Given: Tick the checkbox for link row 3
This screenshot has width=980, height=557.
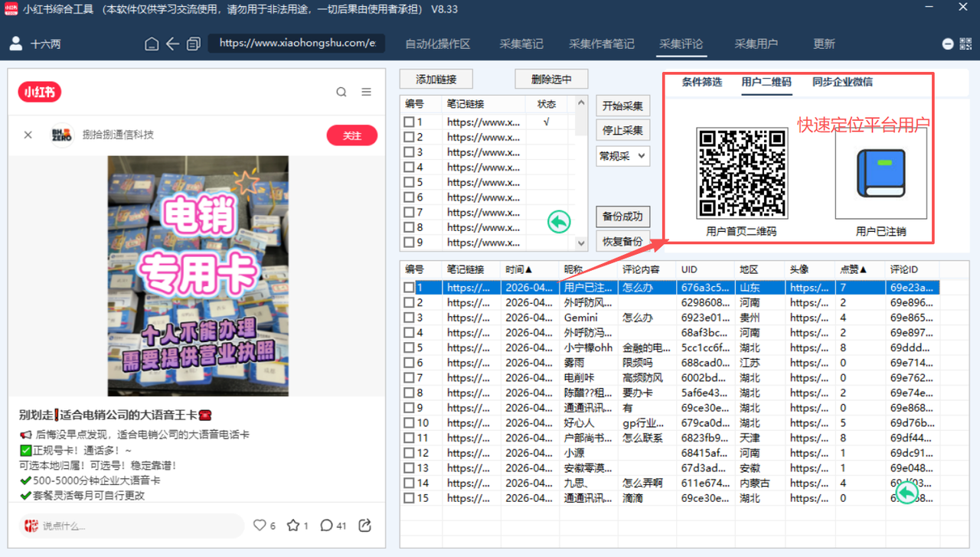Looking at the screenshot, I should coord(410,151).
